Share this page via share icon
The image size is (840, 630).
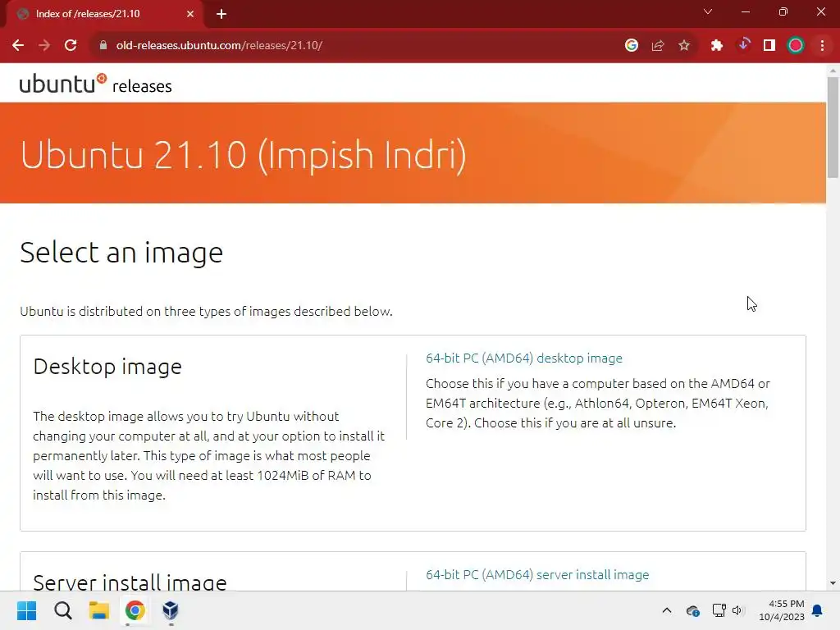tap(658, 46)
